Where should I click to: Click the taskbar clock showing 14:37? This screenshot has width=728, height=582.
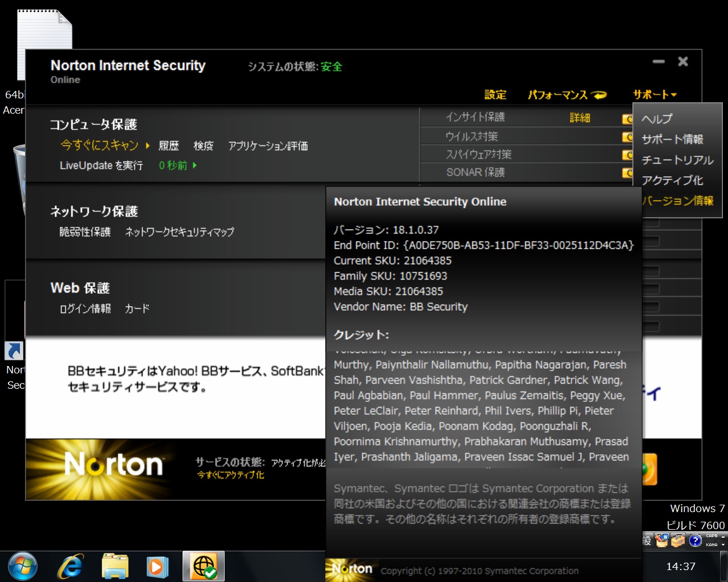tap(681, 566)
